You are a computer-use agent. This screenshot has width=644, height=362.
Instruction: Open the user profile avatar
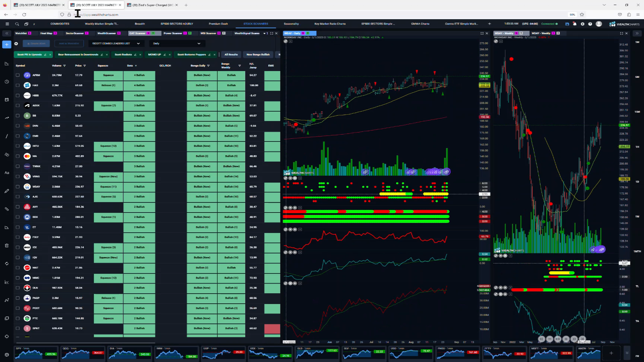[x=599, y=24]
